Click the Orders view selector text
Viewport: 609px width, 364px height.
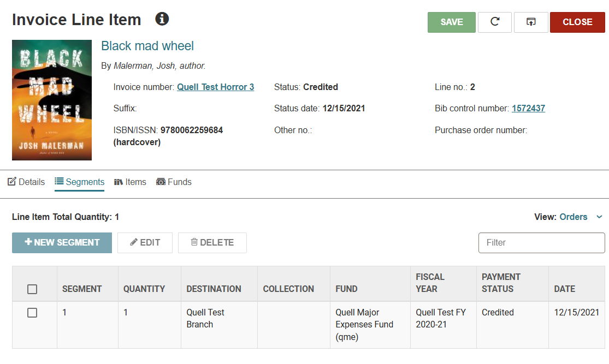point(573,217)
